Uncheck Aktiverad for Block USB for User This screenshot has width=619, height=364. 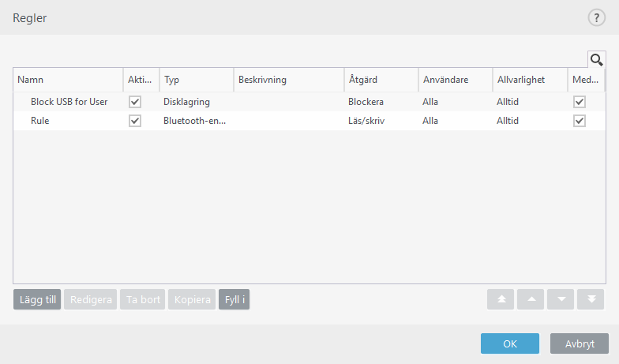coord(135,102)
